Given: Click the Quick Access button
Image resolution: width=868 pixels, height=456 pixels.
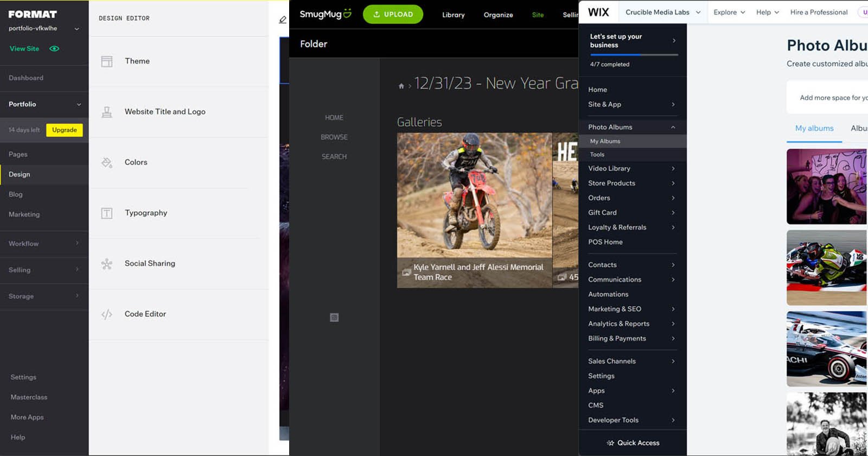Looking at the screenshot, I should [633, 443].
